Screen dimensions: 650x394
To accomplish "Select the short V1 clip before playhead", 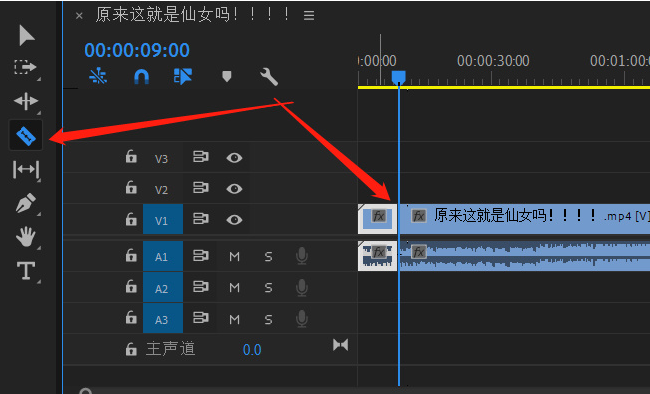I will (377, 219).
